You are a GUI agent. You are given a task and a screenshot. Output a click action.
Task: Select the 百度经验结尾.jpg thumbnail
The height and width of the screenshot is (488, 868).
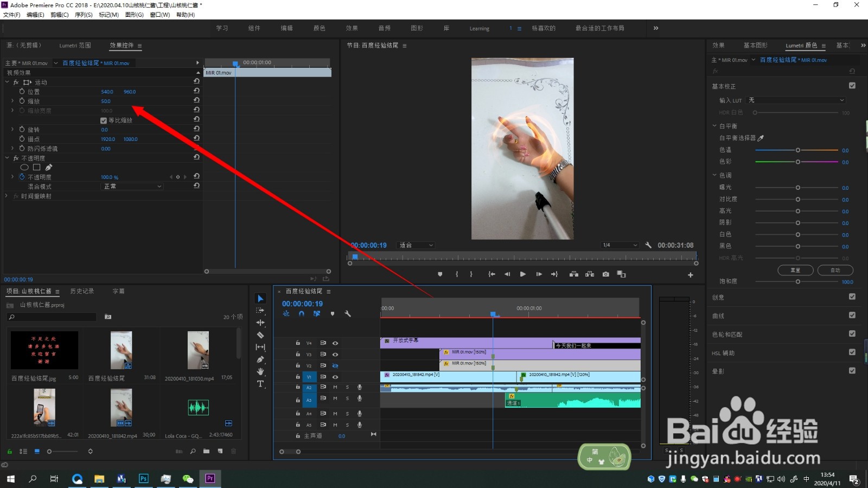pos(44,350)
